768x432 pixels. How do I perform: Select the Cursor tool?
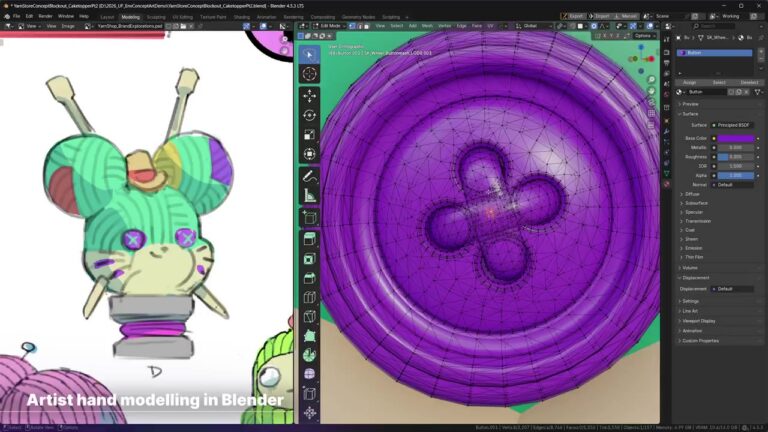pos(309,74)
